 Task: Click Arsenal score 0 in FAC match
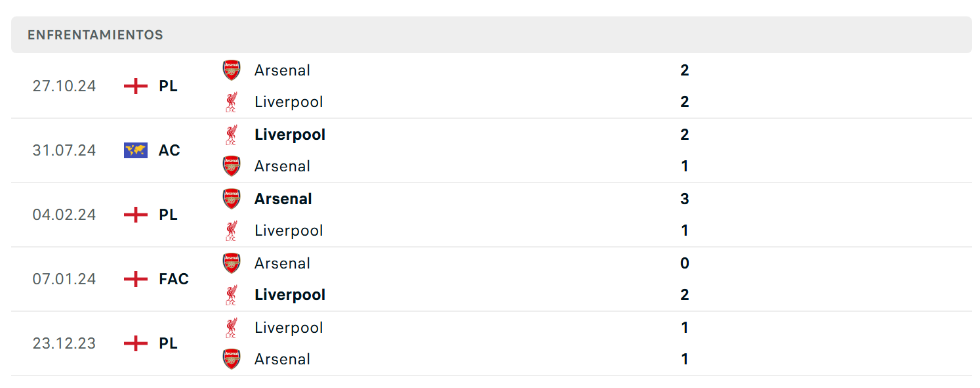pyautogui.click(x=685, y=263)
